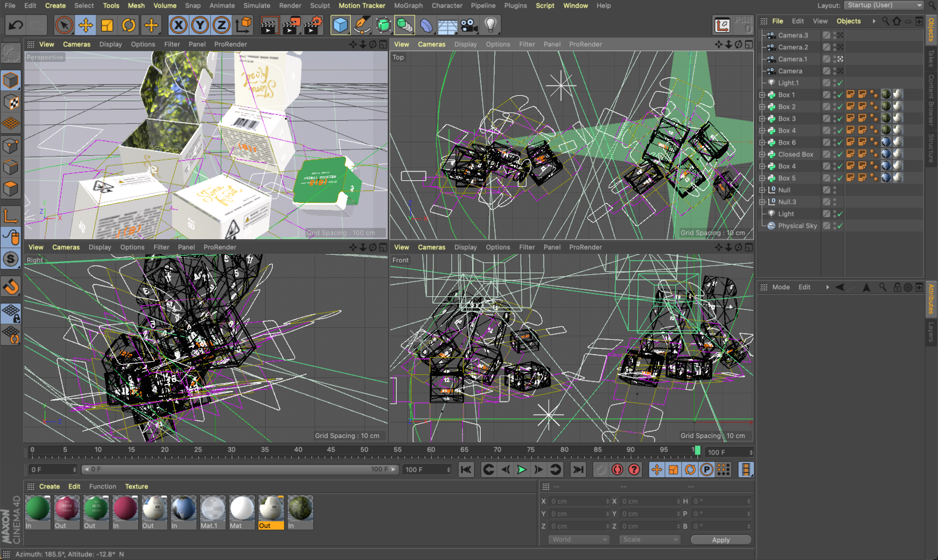Click the Viewport Solo S icon

(11, 259)
